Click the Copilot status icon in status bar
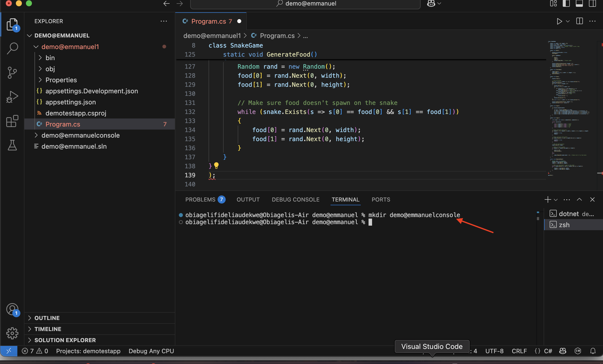The width and height of the screenshot is (603, 364). coord(563,351)
